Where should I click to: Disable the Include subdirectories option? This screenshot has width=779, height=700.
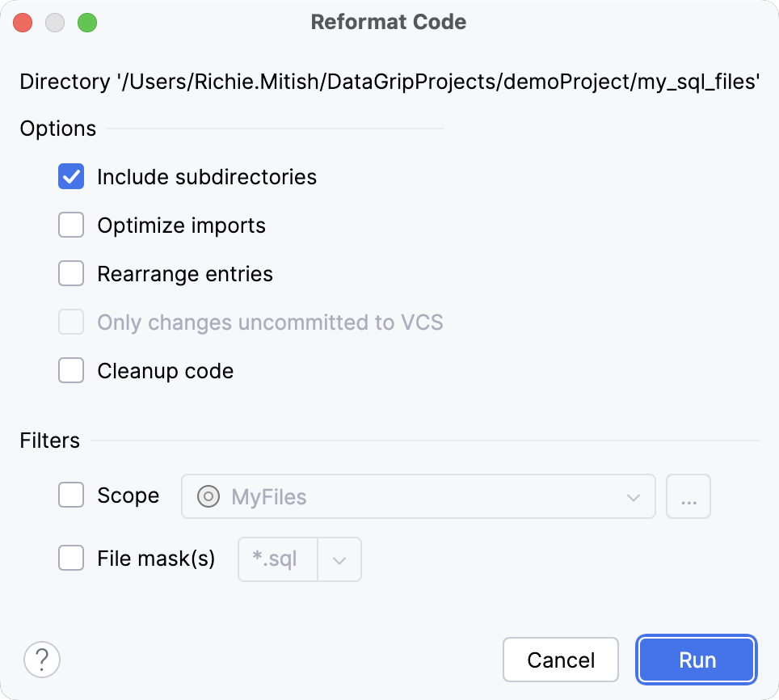click(x=71, y=176)
